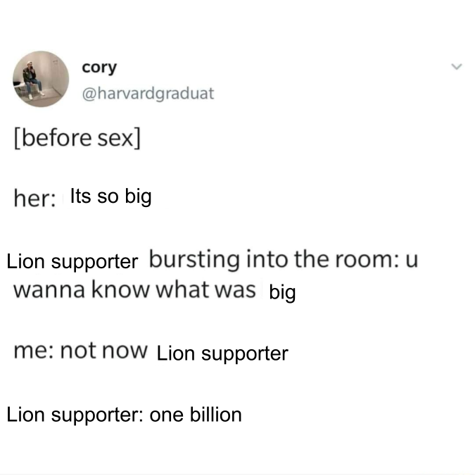
Task: Click 'wanna know what was' line
Action: click(x=134, y=289)
